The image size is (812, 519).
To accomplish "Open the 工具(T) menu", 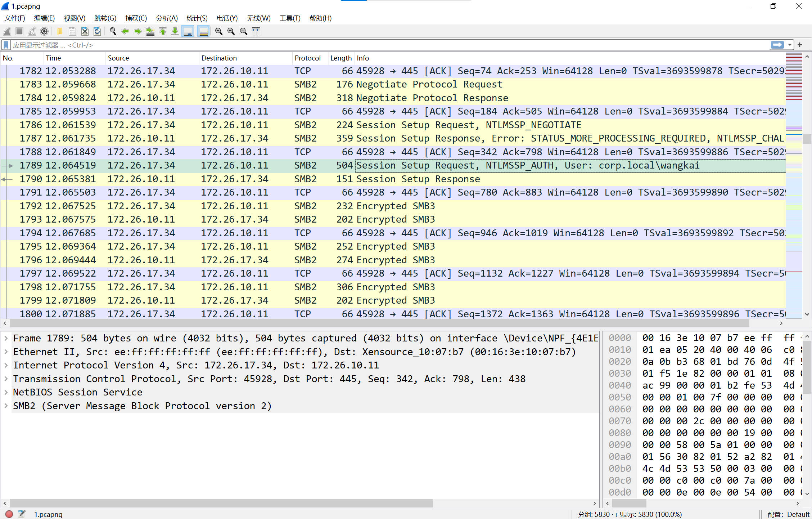I will (290, 18).
